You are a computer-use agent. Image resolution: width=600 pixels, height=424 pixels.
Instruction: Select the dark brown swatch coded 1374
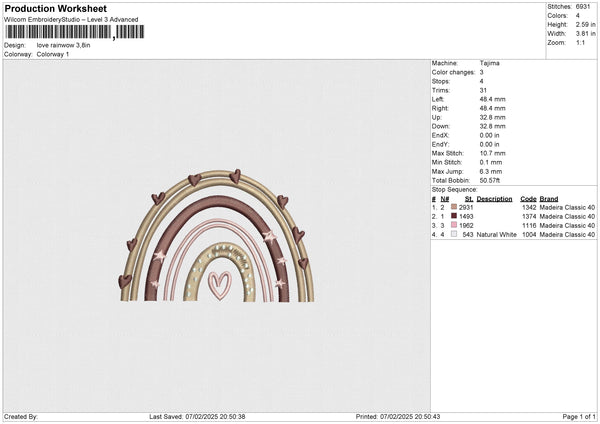click(454, 216)
